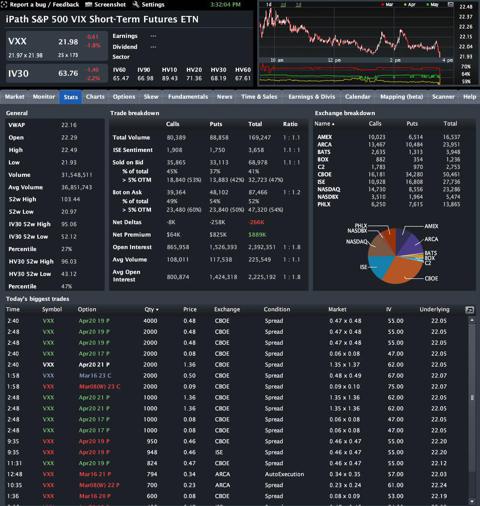Open the Market tab
Image resolution: width=480 pixels, height=506 pixels.
tap(15, 97)
